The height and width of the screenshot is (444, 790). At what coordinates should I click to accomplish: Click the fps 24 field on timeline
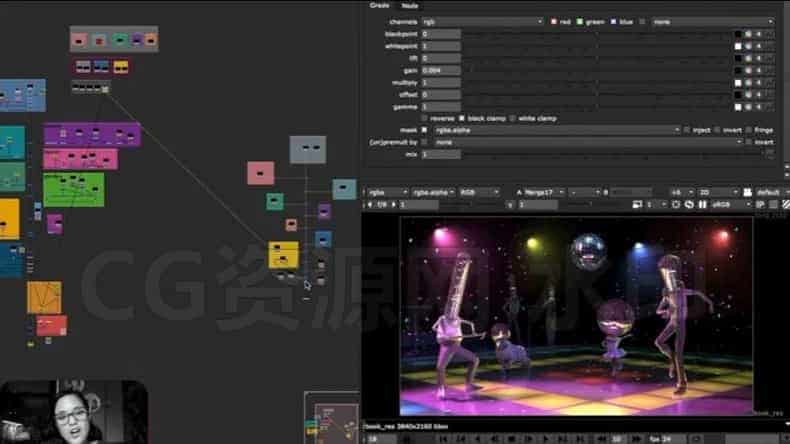click(x=668, y=439)
